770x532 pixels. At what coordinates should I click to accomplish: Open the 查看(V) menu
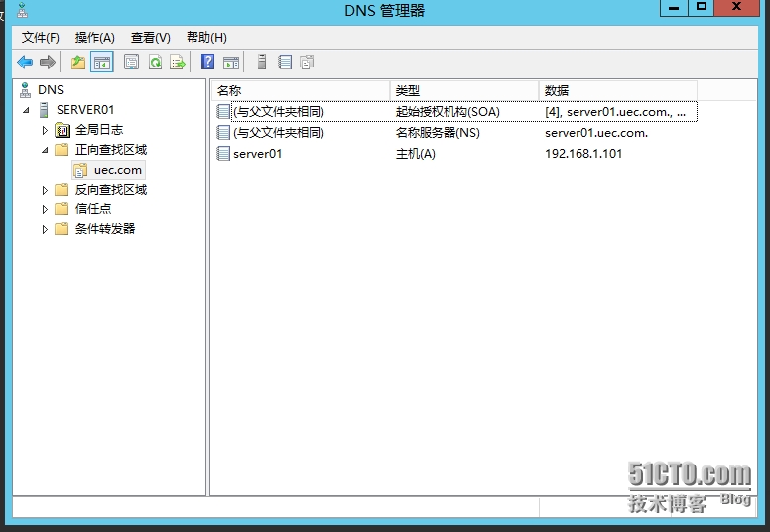(150, 38)
